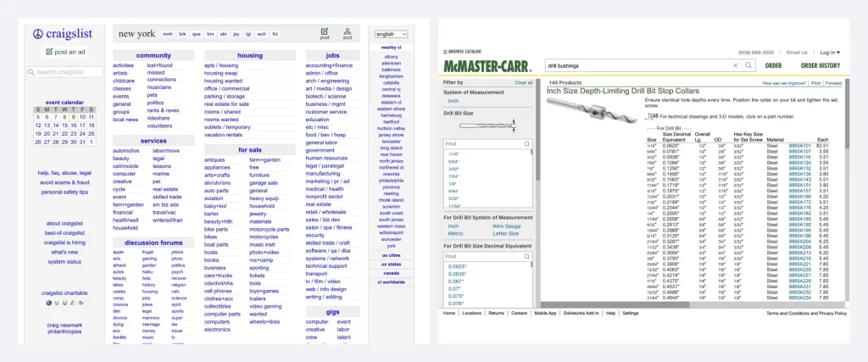Image resolution: width=868 pixels, height=362 pixels.
Task: Open Terms and Conditions and Privacy Policy
Action: [x=806, y=314]
